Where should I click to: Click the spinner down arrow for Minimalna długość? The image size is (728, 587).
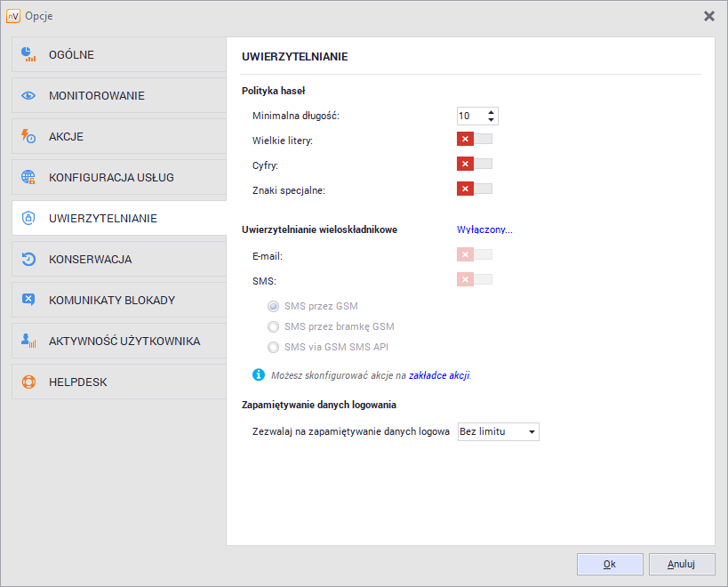(491, 119)
